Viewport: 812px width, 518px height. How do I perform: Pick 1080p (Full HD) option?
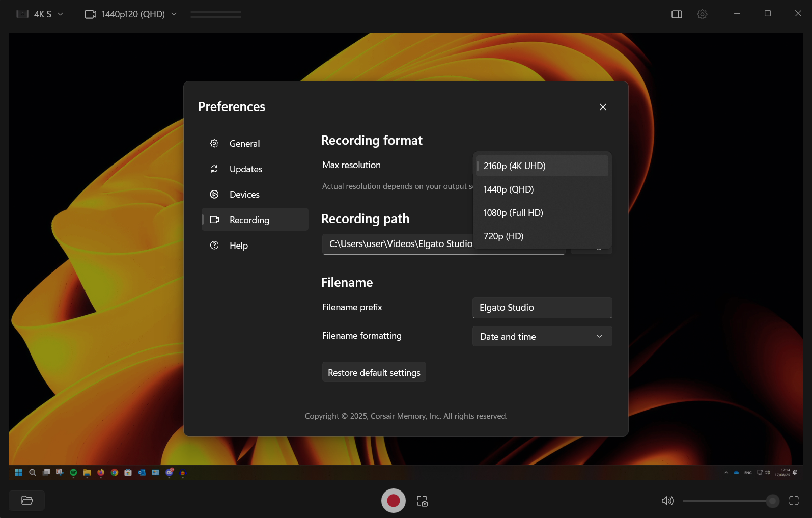pyautogui.click(x=542, y=213)
